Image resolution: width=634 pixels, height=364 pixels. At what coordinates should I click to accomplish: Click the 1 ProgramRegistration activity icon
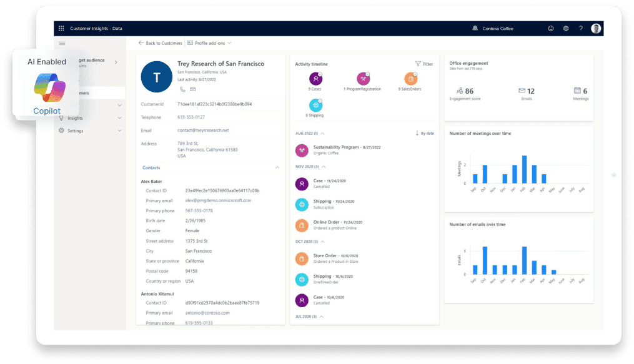point(364,80)
